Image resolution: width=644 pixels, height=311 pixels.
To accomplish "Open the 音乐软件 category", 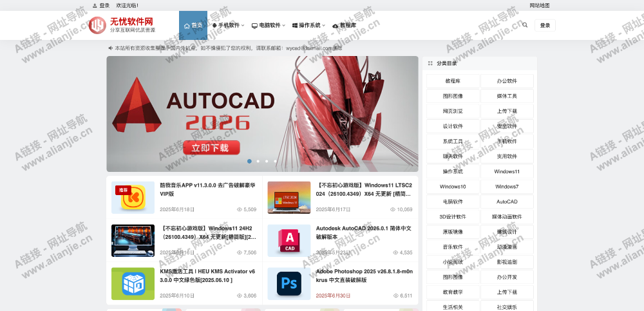I will [x=453, y=247].
